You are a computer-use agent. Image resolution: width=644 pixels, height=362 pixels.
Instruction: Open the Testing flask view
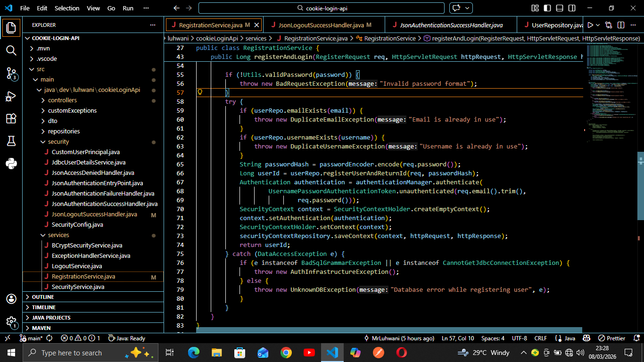[x=11, y=141]
